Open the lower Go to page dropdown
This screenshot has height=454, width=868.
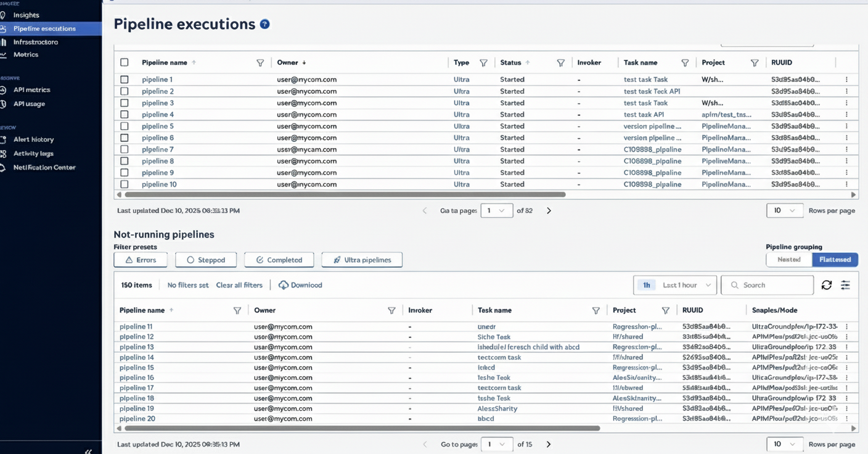click(x=496, y=444)
